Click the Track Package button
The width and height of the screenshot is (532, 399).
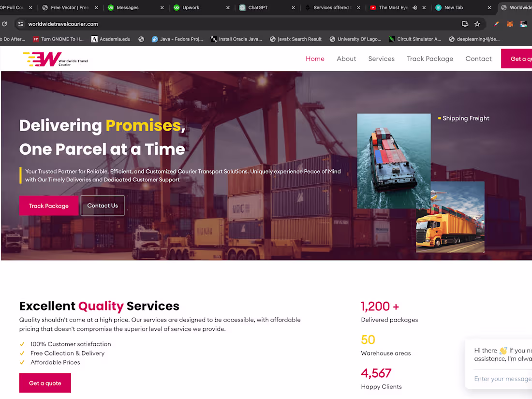coord(49,206)
